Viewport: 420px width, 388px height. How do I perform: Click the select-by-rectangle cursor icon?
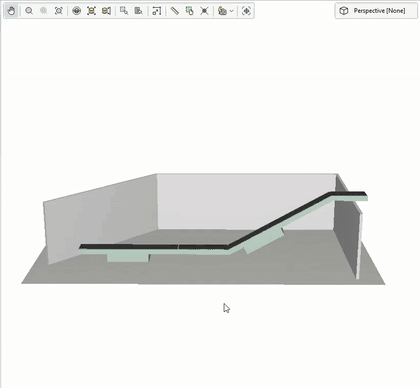point(124,11)
